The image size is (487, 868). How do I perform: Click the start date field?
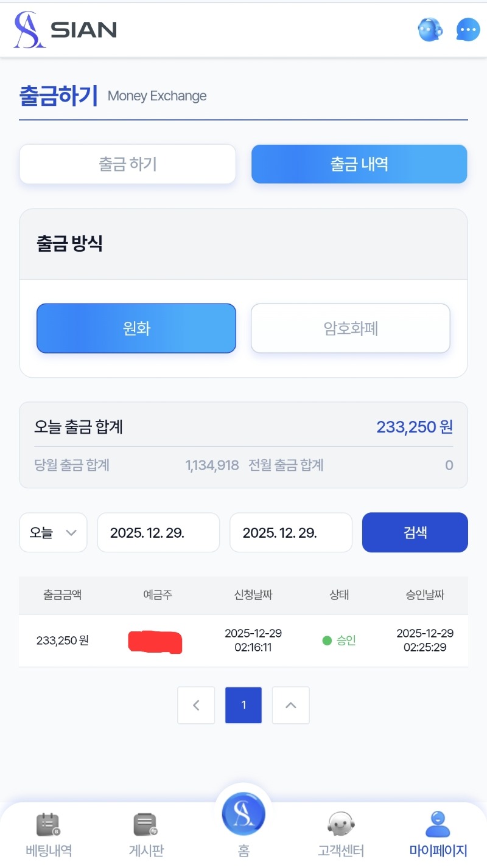coord(158,533)
